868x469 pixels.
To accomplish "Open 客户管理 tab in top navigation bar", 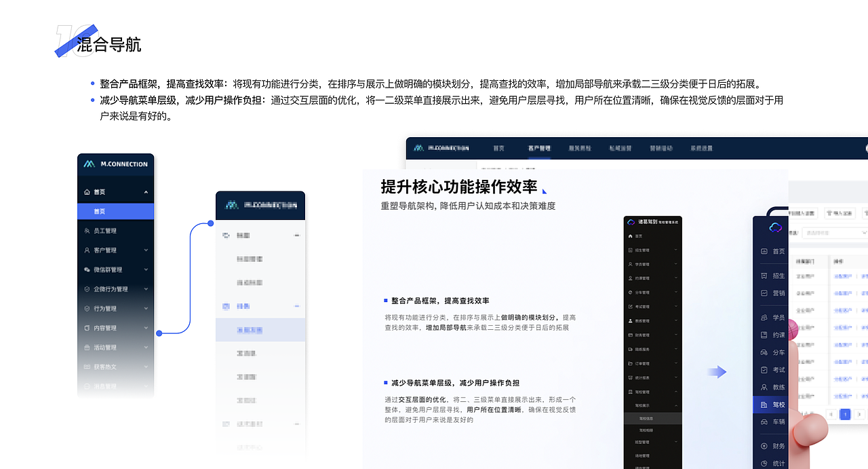I will tap(540, 148).
